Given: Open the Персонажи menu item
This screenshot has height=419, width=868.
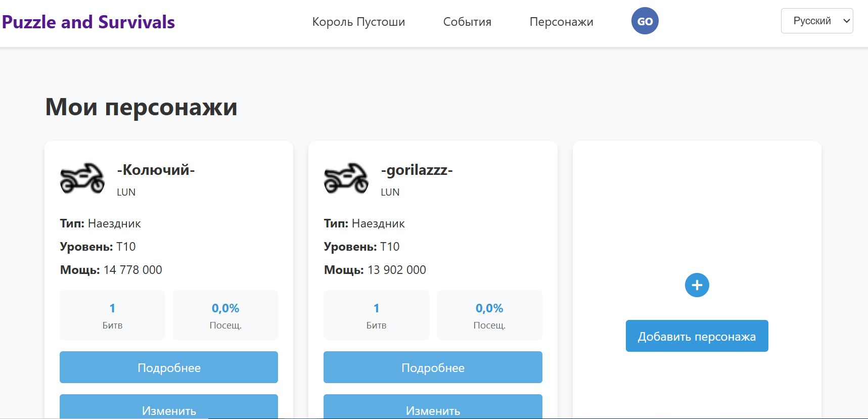Looking at the screenshot, I should click(561, 22).
